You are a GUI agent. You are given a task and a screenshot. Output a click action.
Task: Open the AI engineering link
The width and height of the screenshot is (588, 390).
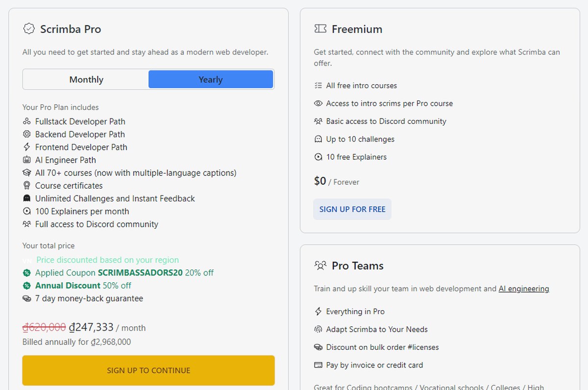[x=524, y=289]
